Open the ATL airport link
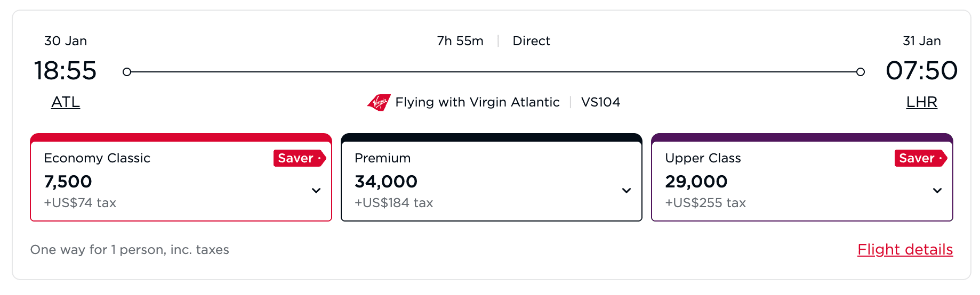Viewport: 980px width, 295px height. [x=66, y=102]
